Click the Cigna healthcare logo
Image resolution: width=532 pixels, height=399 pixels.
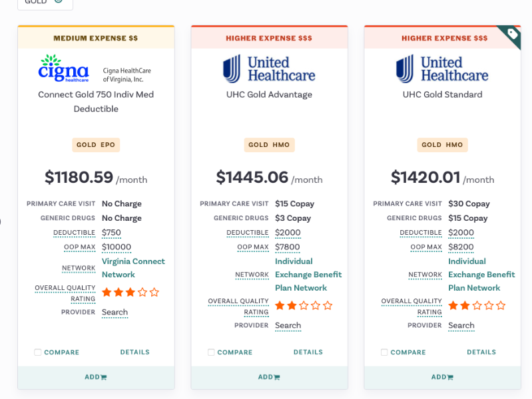(63, 68)
